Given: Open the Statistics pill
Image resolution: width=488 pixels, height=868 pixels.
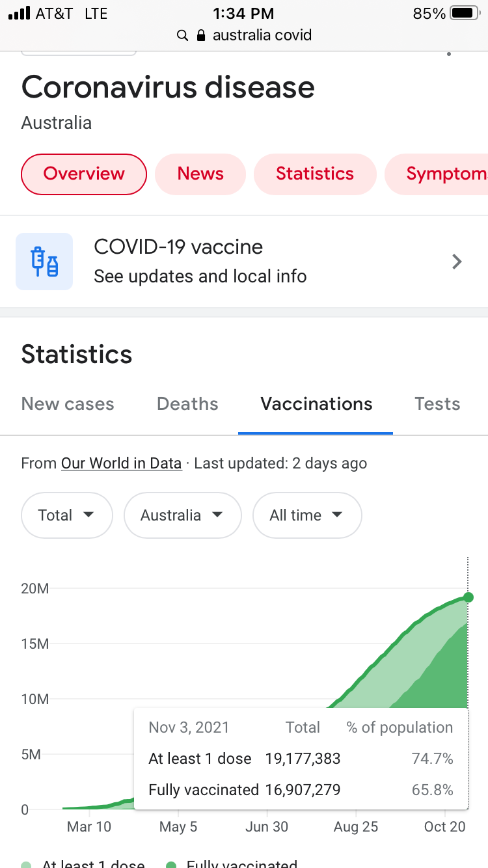Looking at the screenshot, I should point(315,174).
